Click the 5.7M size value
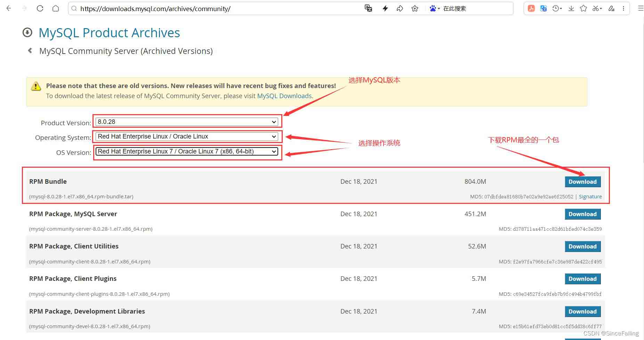Screen dimensions: 644x340 coord(479,278)
